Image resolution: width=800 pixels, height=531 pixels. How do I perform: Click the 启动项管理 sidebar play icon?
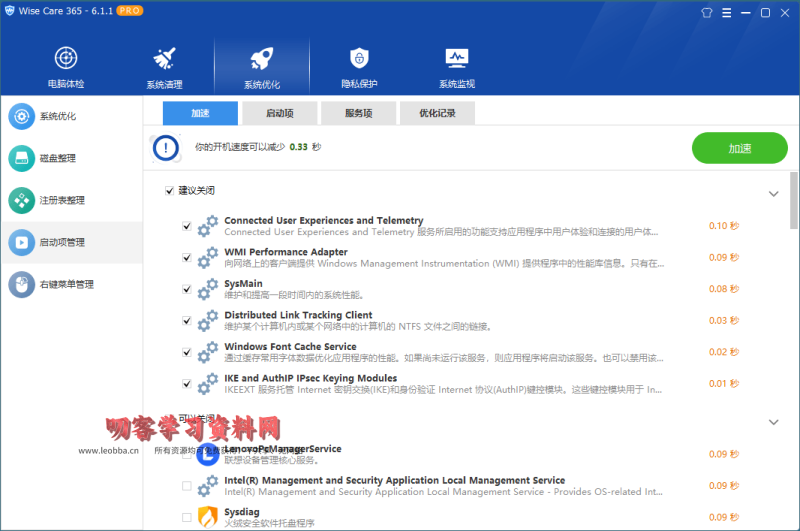coord(21,242)
